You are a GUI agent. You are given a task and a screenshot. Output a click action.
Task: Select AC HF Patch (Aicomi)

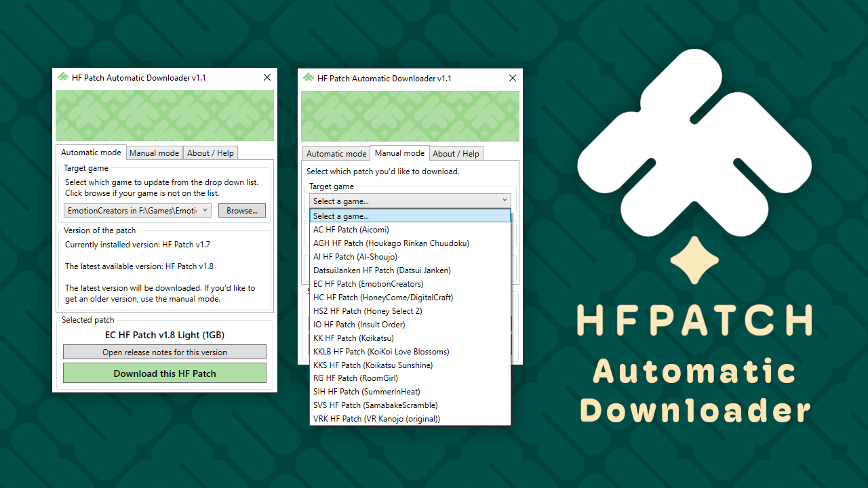tap(410, 230)
